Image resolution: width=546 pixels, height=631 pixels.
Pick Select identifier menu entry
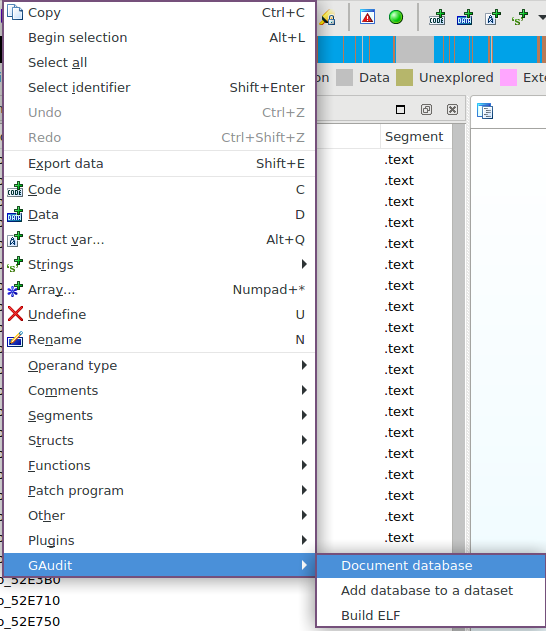click(x=159, y=88)
